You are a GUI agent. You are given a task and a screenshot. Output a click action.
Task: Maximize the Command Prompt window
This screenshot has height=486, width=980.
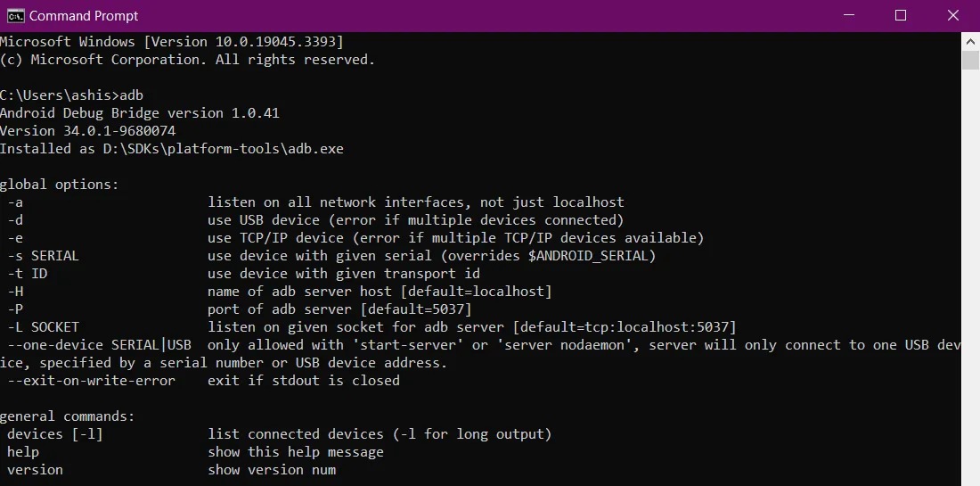pos(901,15)
